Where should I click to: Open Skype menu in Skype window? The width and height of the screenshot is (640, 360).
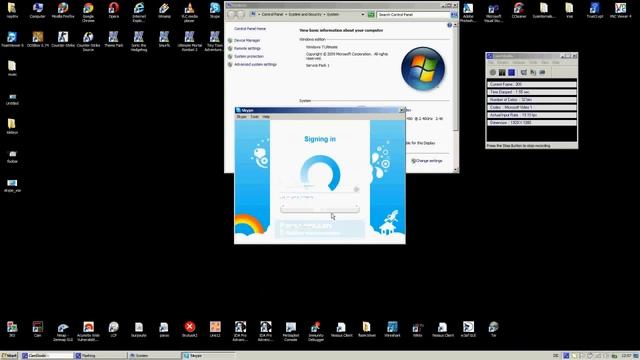(242, 117)
